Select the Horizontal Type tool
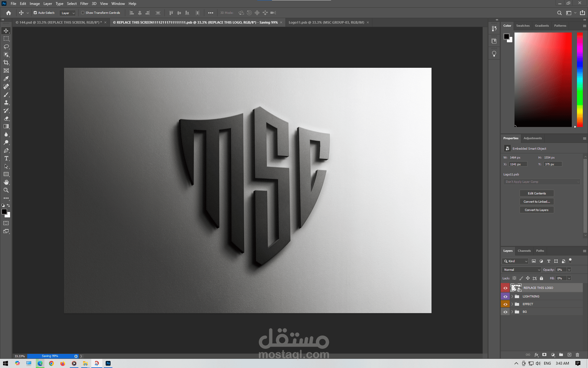 click(6, 158)
